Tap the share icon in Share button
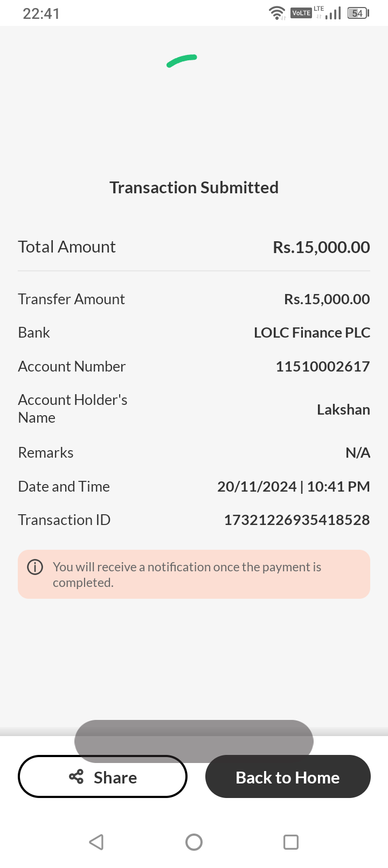The image size is (388, 868). (77, 776)
